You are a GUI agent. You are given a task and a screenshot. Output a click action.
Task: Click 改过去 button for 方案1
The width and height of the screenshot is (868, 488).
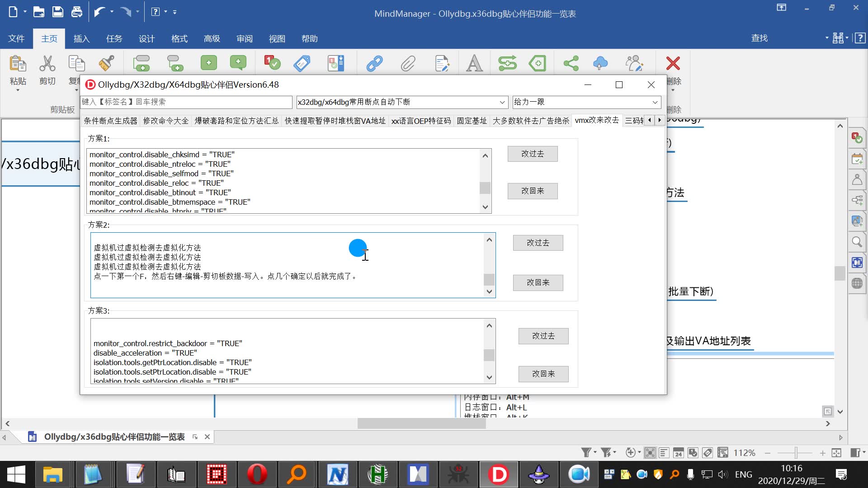(x=533, y=154)
